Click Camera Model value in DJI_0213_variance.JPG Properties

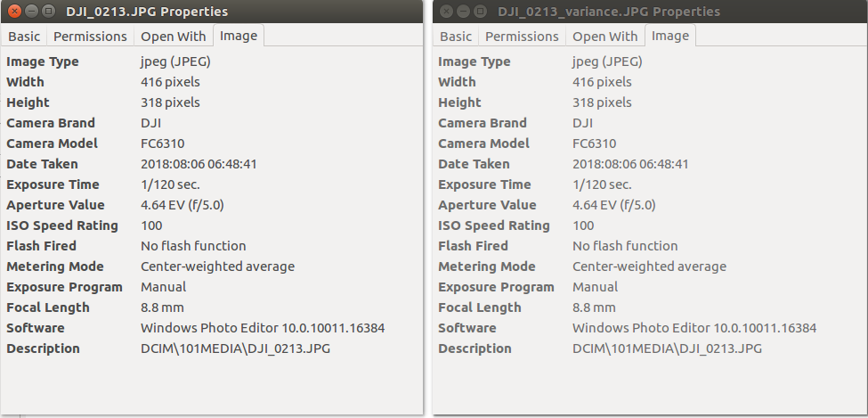(594, 143)
